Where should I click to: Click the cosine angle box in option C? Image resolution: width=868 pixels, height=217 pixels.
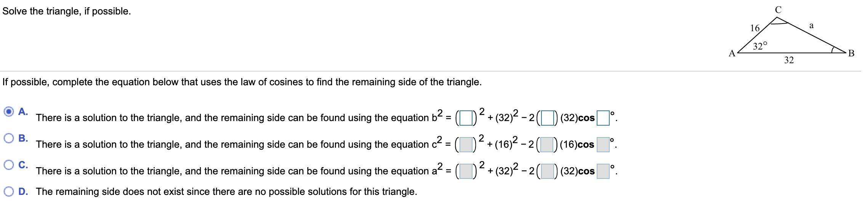pos(603,171)
